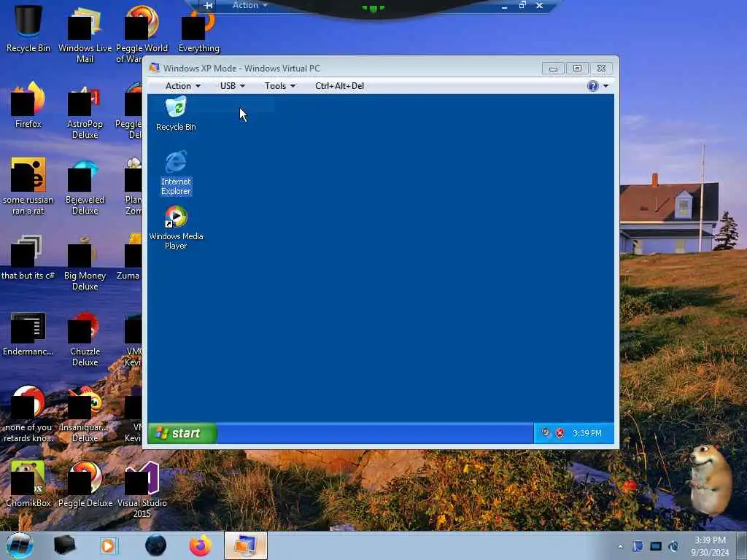Maximize the Windows XP Mode window
This screenshot has height=560, width=747.
point(577,69)
